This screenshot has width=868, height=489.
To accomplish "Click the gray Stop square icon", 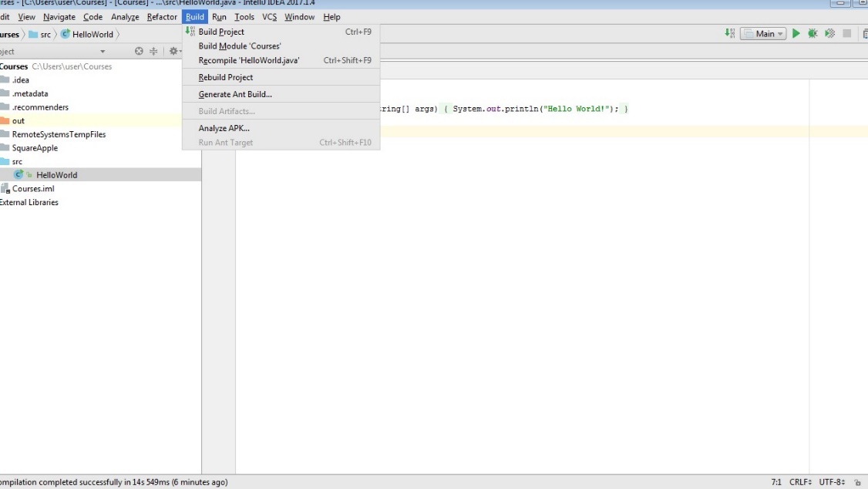I will click(x=846, y=33).
